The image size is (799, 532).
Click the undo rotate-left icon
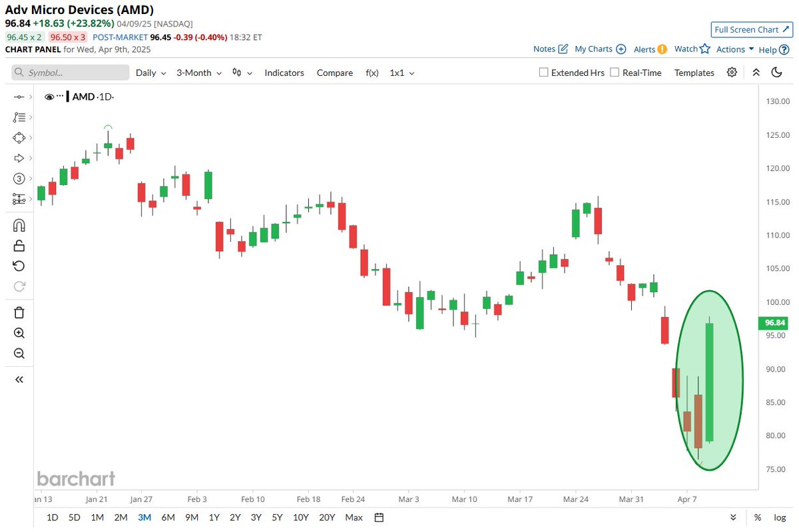click(19, 266)
